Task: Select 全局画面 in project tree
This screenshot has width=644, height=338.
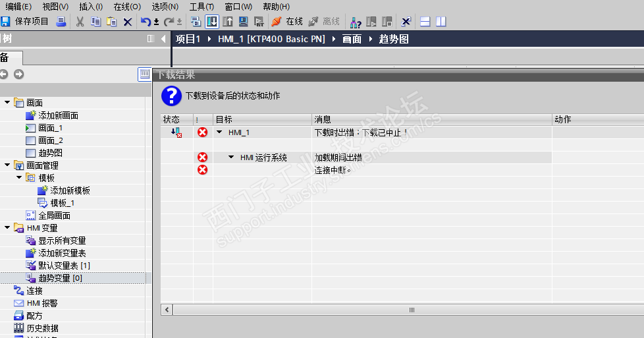Action: (54, 215)
